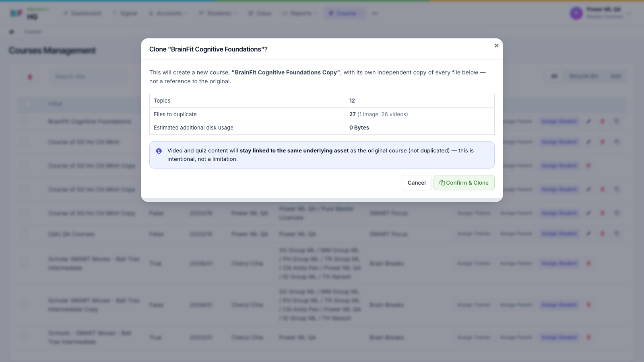Close the Clone course dialog
The width and height of the screenshot is (644, 362).
[496, 45]
